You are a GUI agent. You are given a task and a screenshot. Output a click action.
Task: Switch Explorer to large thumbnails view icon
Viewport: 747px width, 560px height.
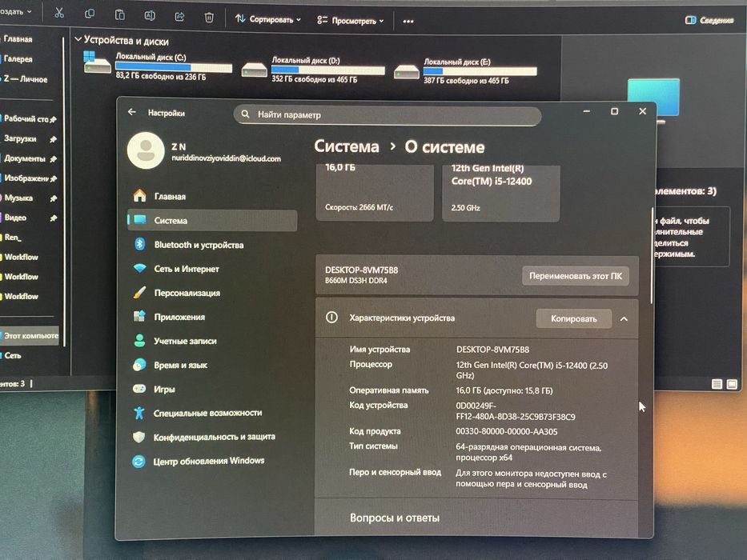[x=732, y=384]
